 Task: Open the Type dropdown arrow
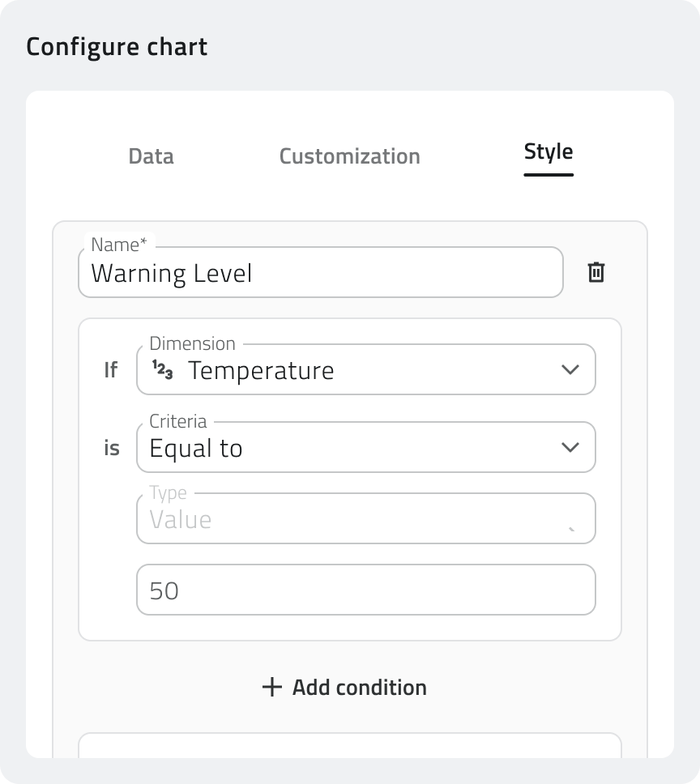[572, 528]
